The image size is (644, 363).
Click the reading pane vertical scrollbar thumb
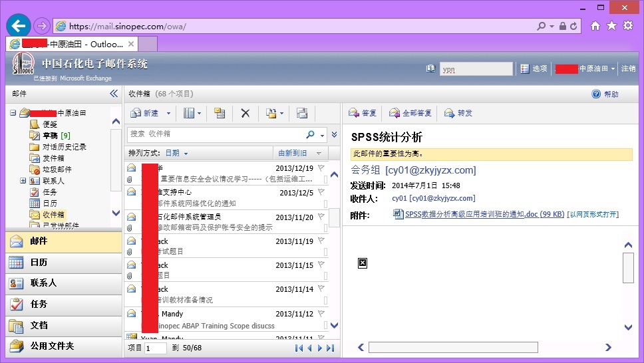pos(628,268)
